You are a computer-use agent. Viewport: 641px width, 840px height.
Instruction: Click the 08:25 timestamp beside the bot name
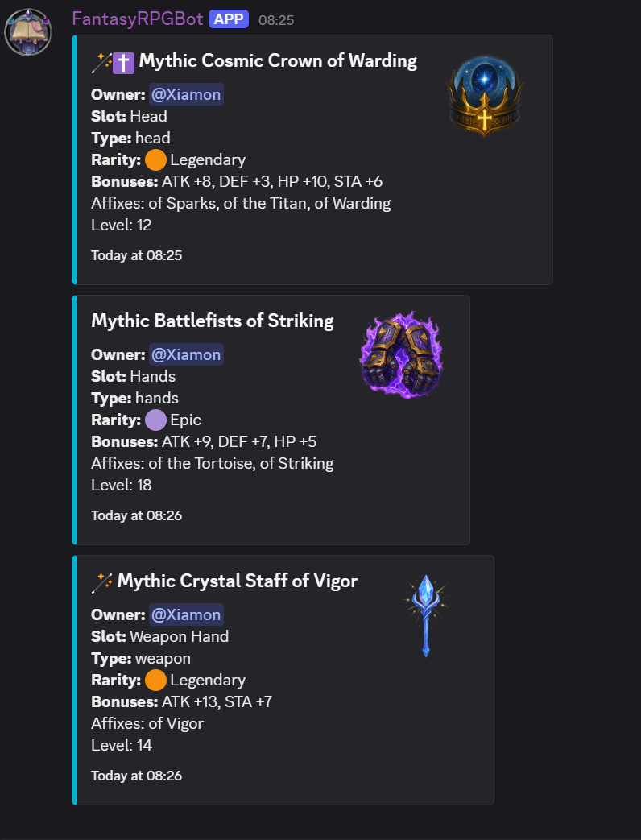click(276, 19)
